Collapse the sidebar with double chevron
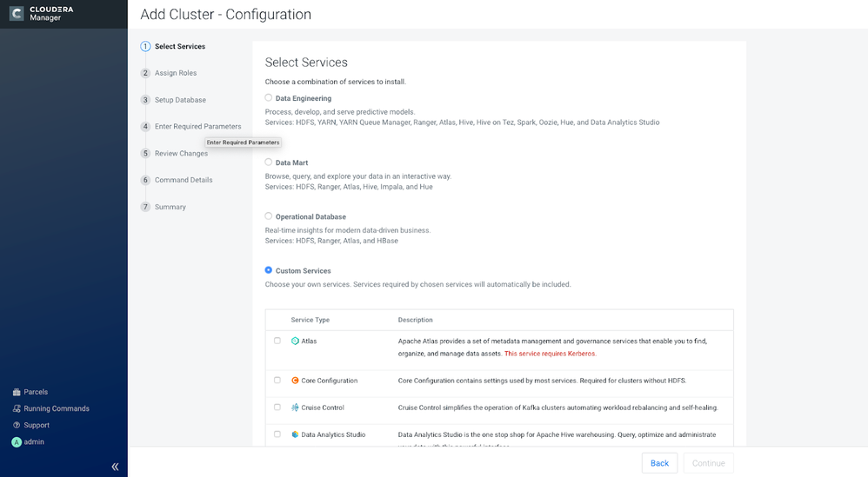This screenshot has width=868, height=477. tap(115, 467)
